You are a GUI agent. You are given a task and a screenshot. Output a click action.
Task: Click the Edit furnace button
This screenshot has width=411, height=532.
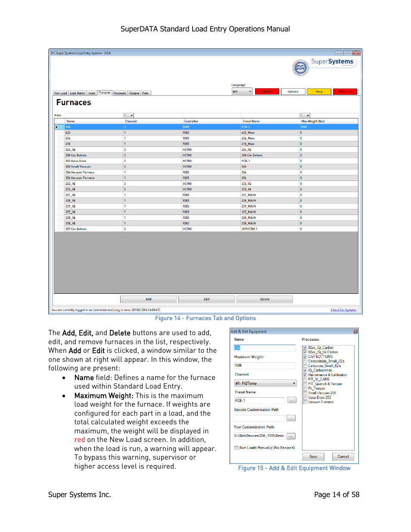click(206, 299)
